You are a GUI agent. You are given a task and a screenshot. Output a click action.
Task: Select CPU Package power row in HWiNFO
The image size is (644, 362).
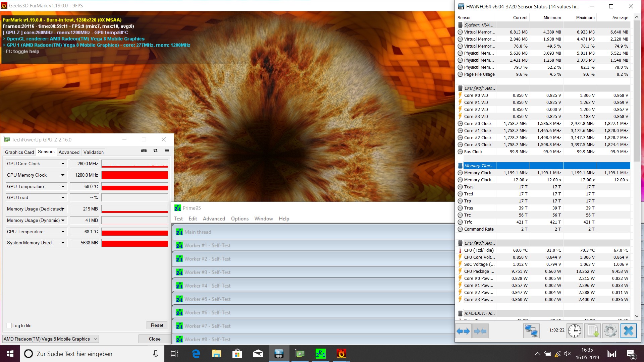pos(544,271)
